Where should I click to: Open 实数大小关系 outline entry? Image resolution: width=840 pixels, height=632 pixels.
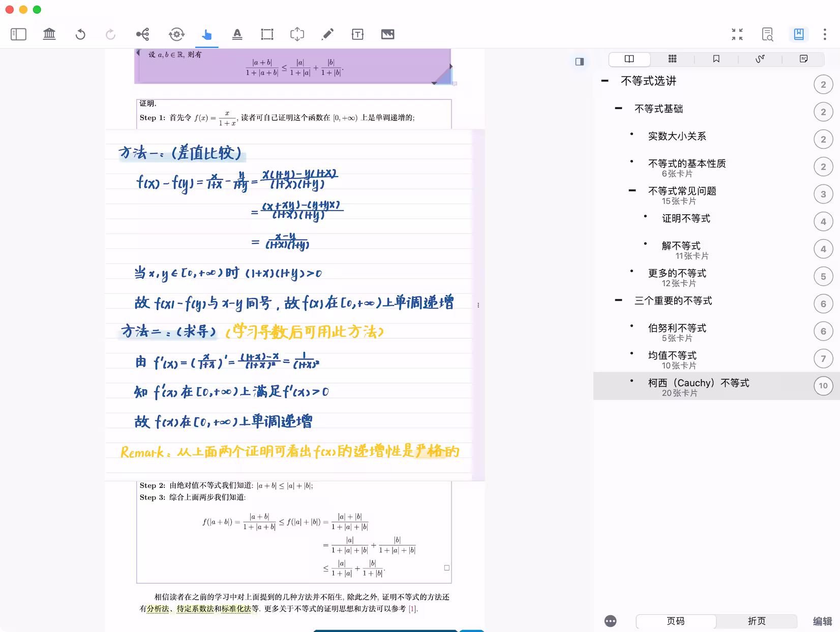[x=677, y=136]
